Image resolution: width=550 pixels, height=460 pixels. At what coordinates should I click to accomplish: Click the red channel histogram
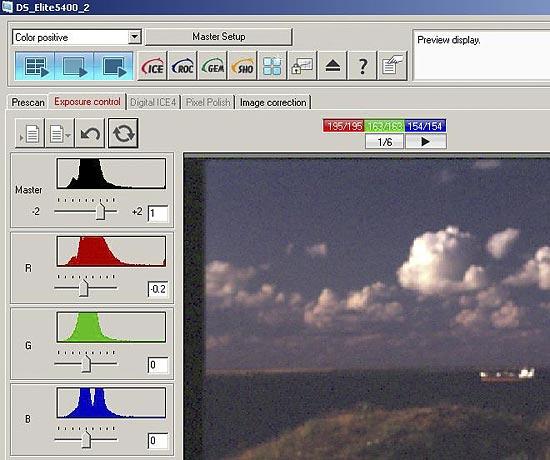pyautogui.click(x=111, y=251)
